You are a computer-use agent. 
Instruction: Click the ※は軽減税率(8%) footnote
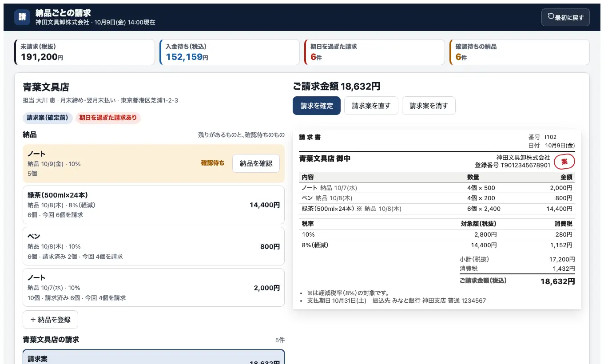348,293
